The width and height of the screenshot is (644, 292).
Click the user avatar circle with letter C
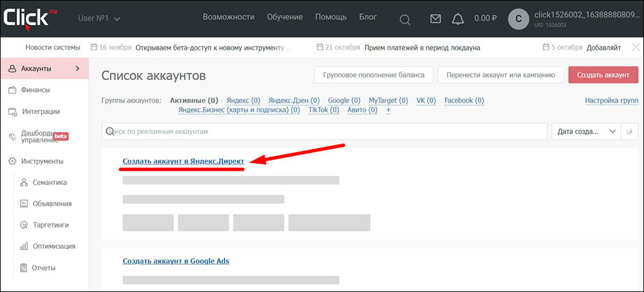518,19
